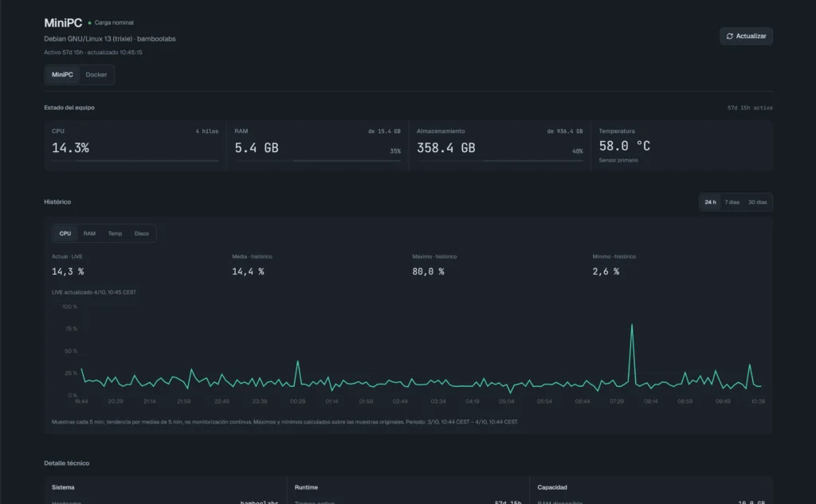Click the storage value 358.4 GB
The width and height of the screenshot is (816, 504).
click(x=446, y=148)
